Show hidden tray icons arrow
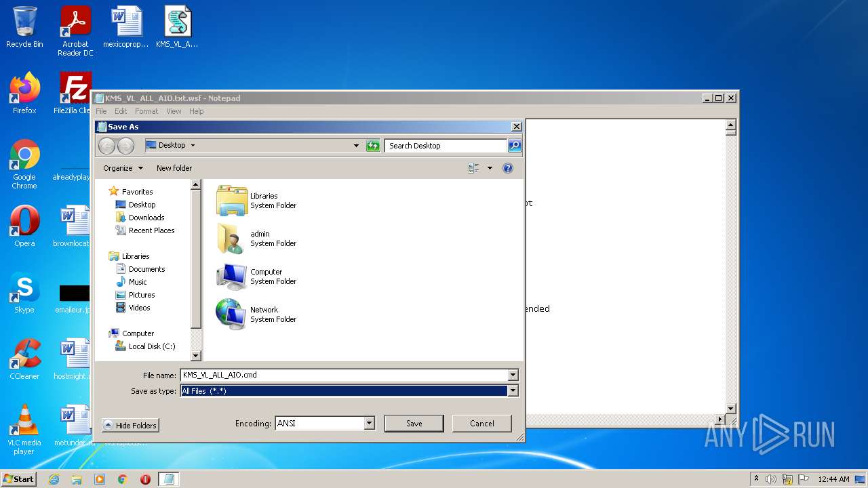868x488 pixels. (756, 479)
